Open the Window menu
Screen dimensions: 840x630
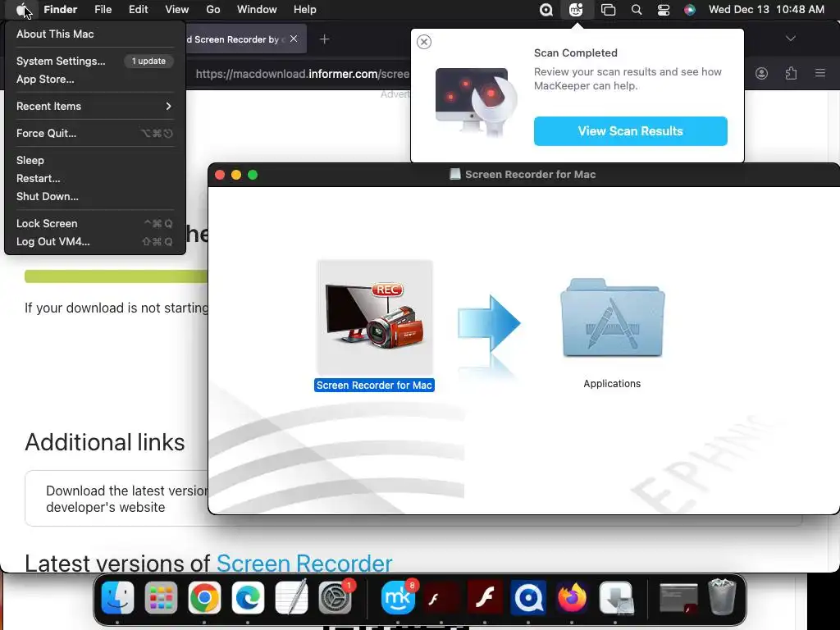point(257,10)
